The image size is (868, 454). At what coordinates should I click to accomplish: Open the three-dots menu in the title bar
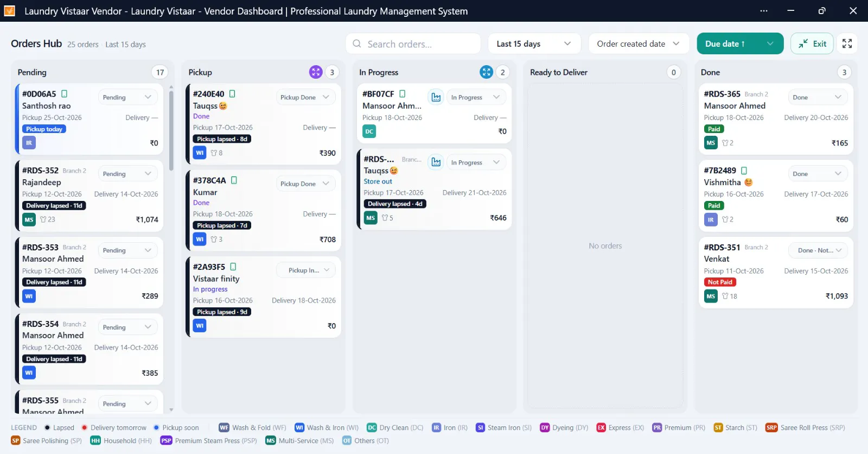click(x=764, y=11)
